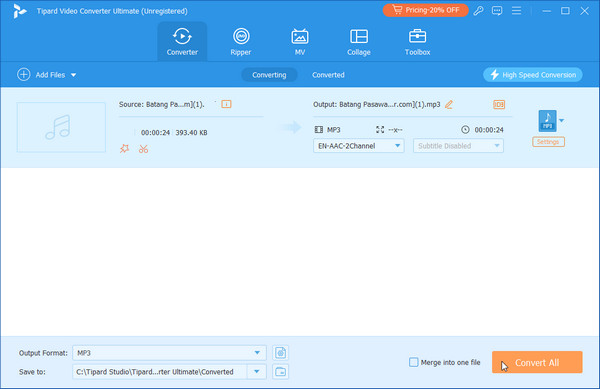Expand arrow beside MP3 format icon
This screenshot has height=389, width=600.
[561, 121]
